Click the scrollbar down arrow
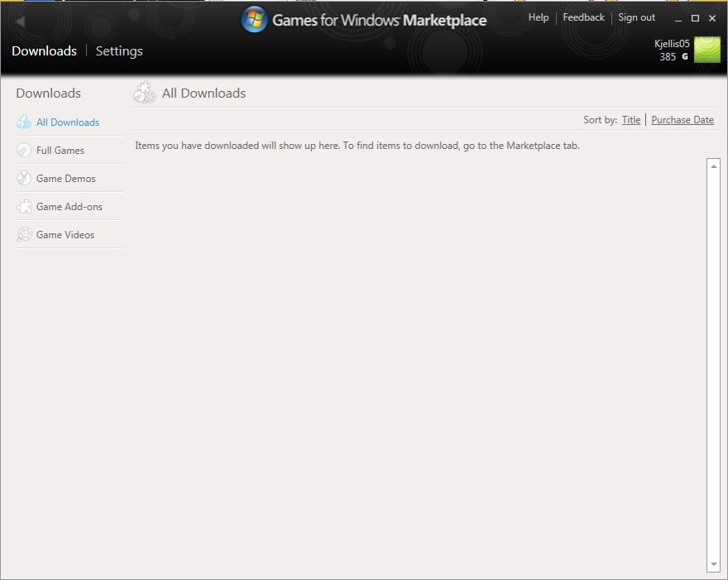The height and width of the screenshot is (580, 728). [x=714, y=564]
